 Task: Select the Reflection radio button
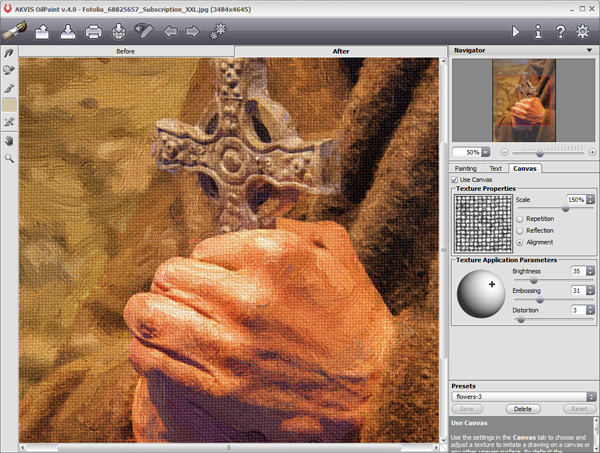coord(520,230)
